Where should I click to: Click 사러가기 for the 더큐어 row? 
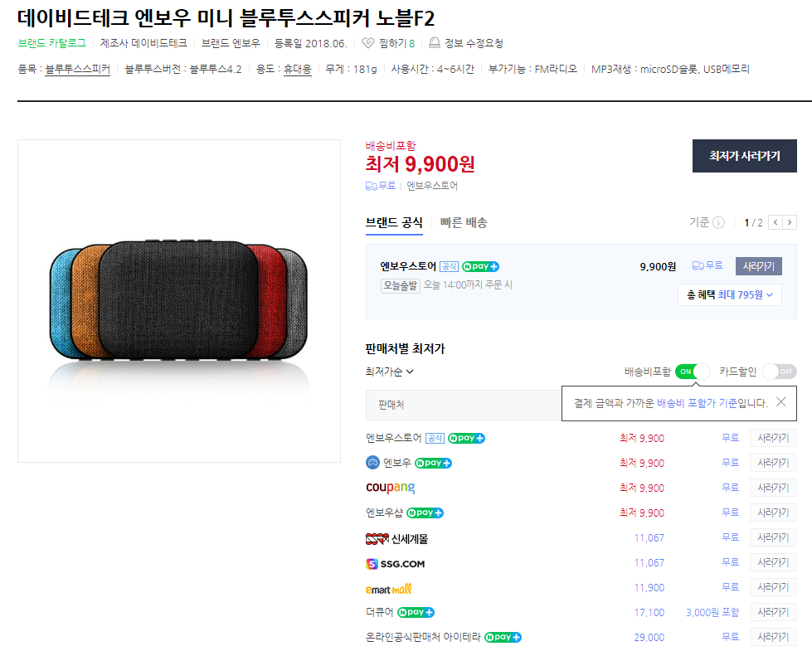click(x=773, y=612)
